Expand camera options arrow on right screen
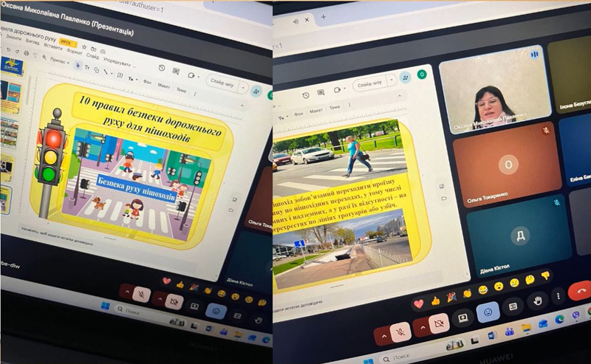Screen dimensions: 591x364 [422, 328]
